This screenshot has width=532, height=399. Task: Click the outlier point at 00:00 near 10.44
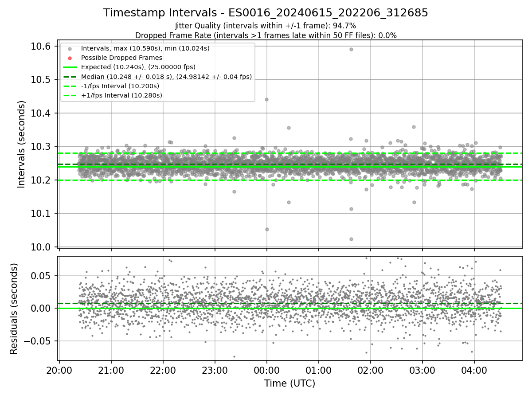[x=266, y=99]
